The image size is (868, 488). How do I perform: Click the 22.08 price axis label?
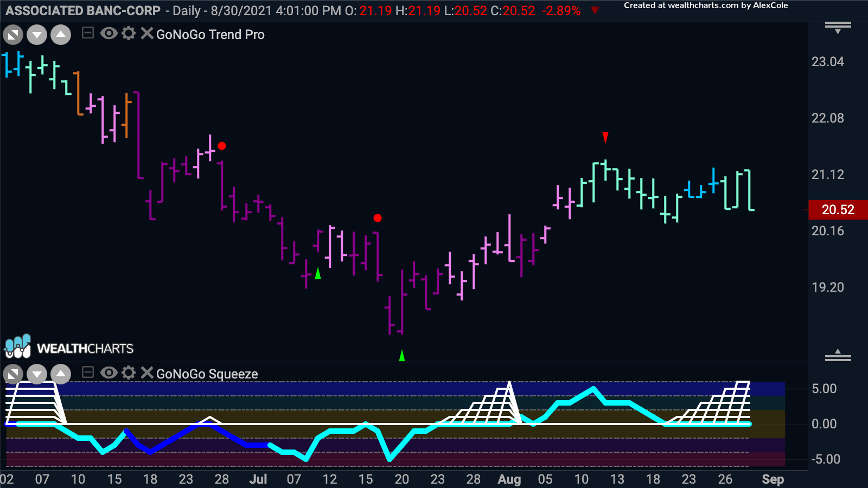tap(828, 118)
